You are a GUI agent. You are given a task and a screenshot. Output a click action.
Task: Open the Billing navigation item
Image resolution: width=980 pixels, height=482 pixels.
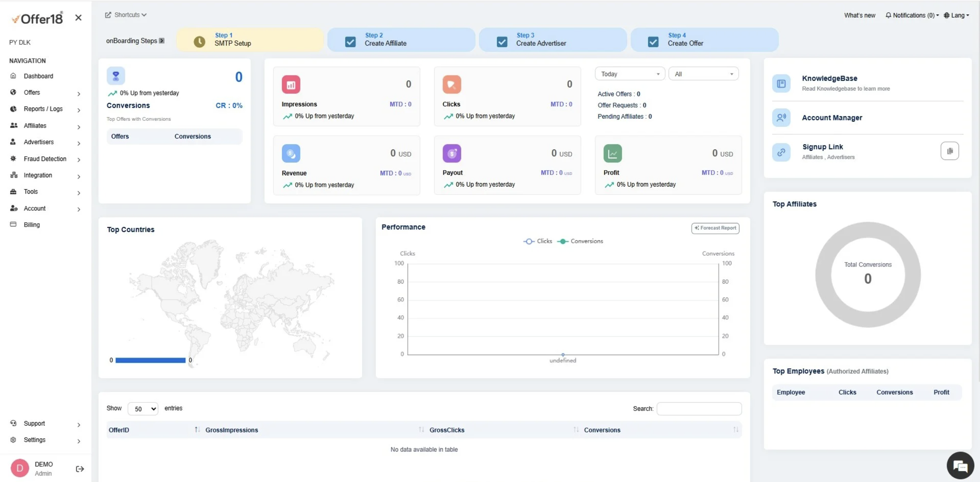[x=32, y=224]
